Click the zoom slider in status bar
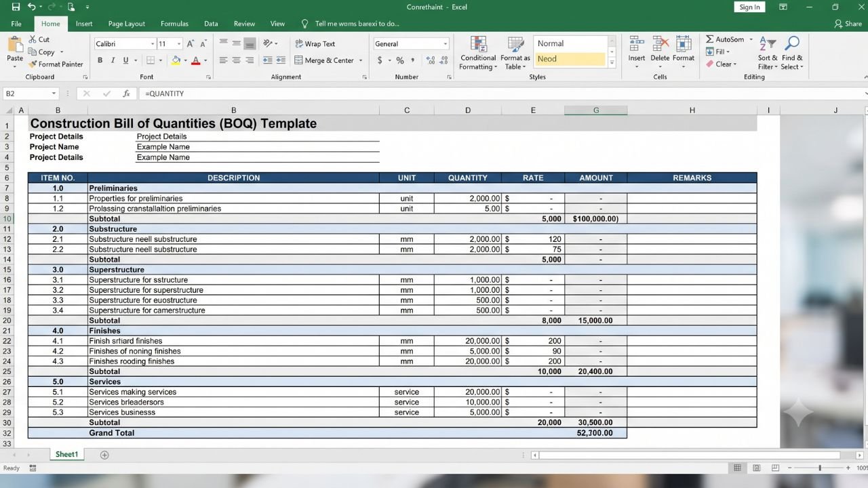The image size is (868, 488). (819, 468)
